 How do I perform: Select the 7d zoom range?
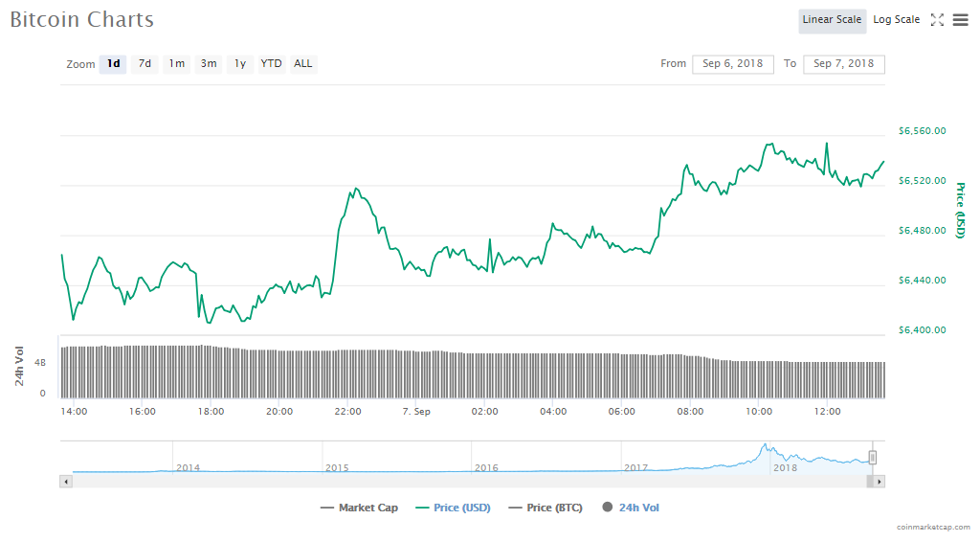(145, 64)
